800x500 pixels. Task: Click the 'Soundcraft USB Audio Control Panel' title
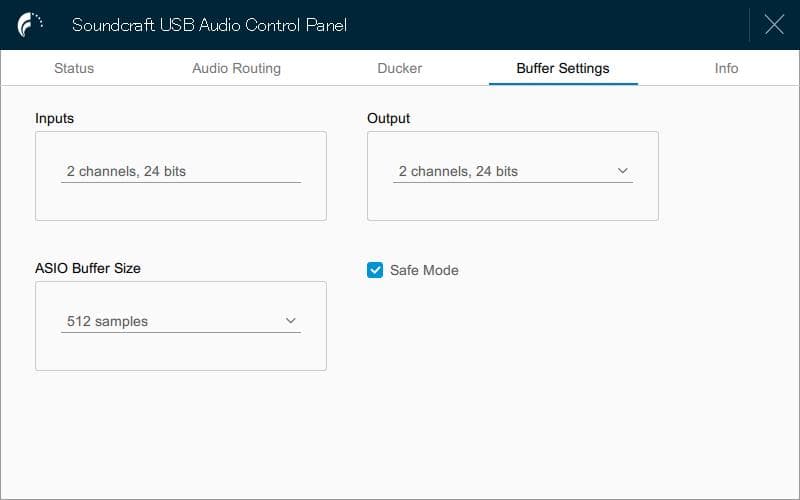click(x=209, y=25)
